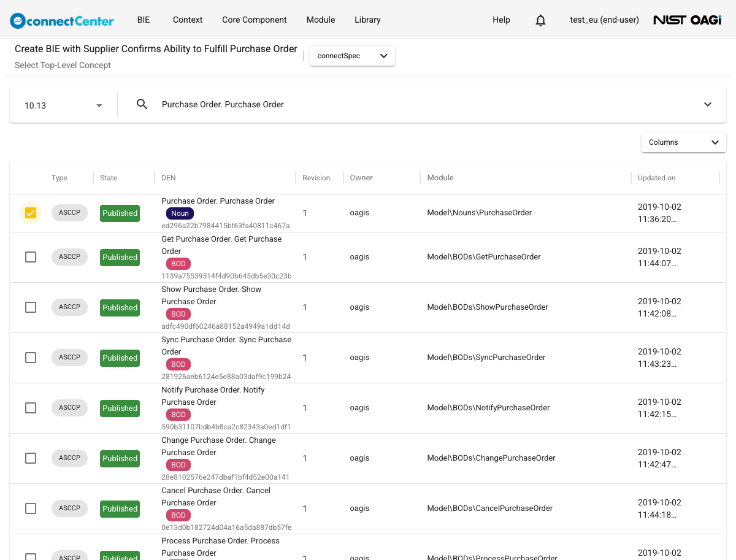Open the Module menu
Screen dimensions: 736x560
pos(321,20)
